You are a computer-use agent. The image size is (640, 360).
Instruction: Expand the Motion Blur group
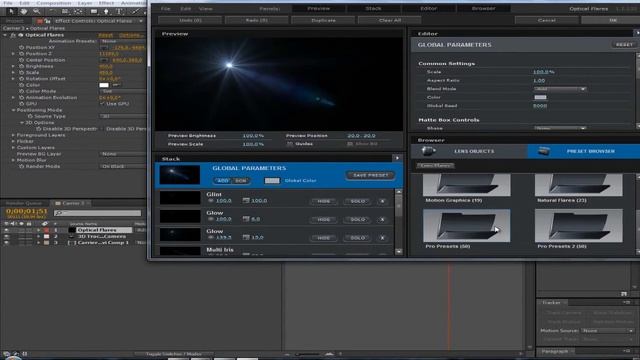tap(13, 160)
